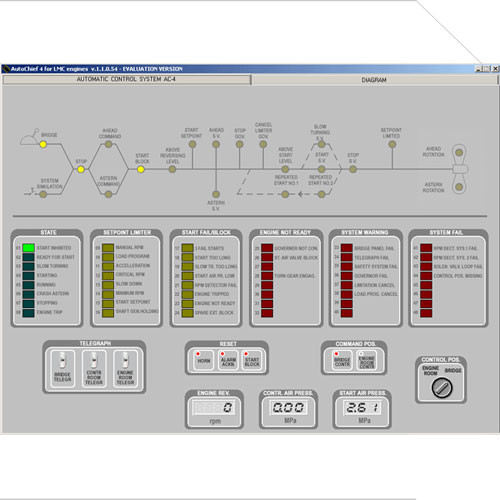The width and height of the screenshot is (500, 500).
Task: Click the Control Room telegraph lever
Action: [94, 360]
